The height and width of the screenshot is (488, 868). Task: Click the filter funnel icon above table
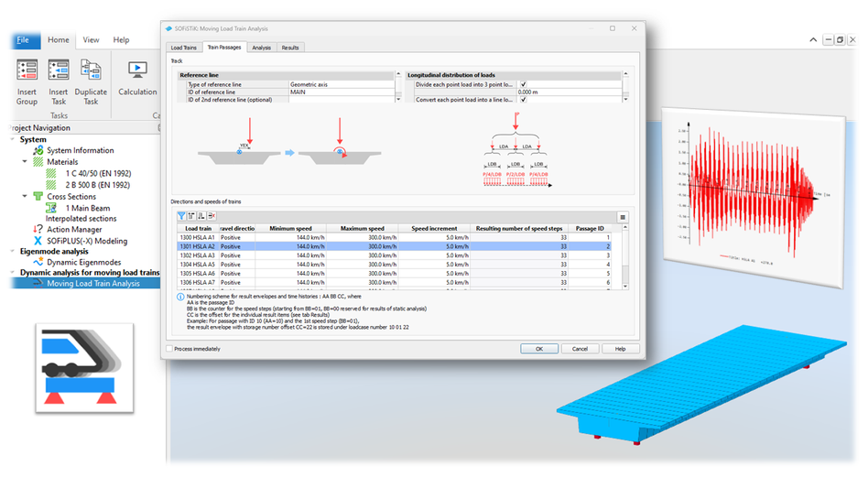tap(181, 216)
